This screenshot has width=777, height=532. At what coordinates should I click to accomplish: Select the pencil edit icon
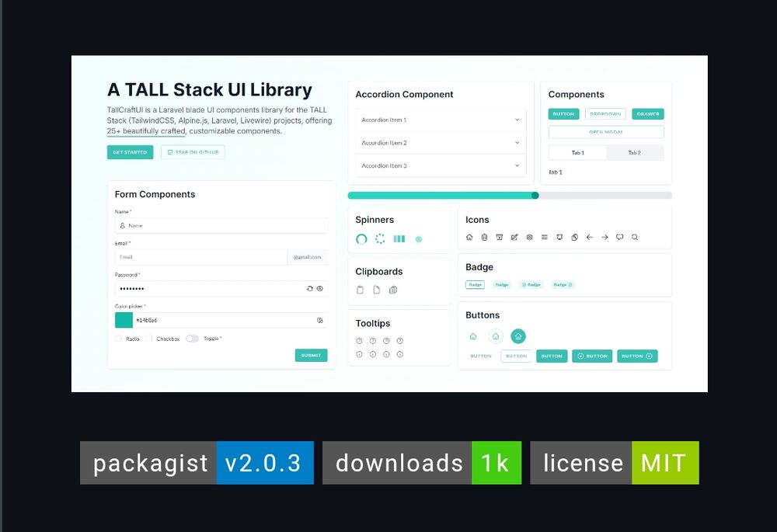pyautogui.click(x=514, y=237)
